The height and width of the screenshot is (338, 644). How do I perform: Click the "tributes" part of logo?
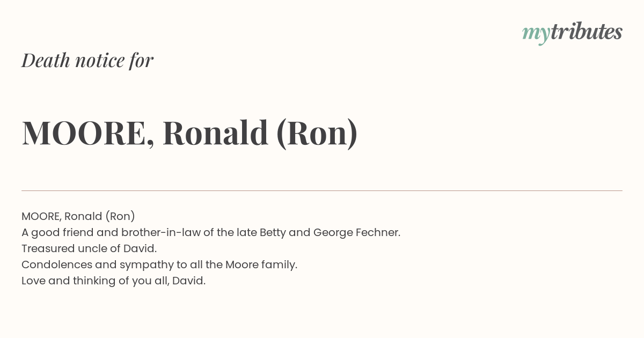coord(586,32)
